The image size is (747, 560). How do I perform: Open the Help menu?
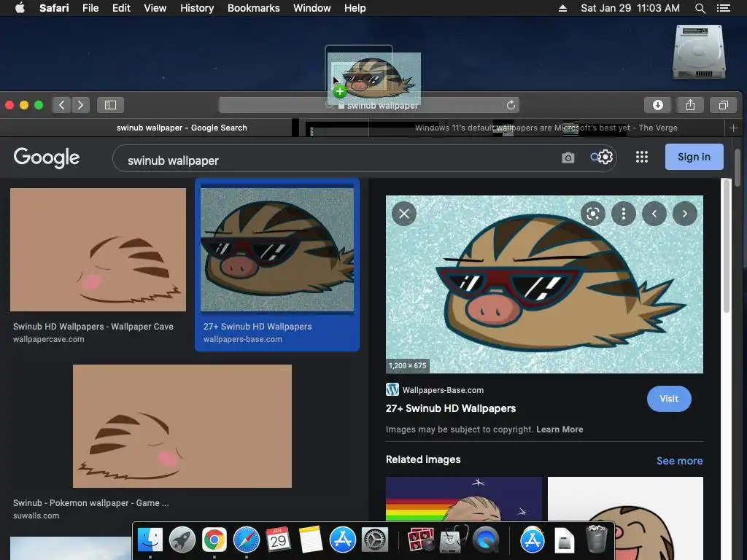(x=355, y=8)
